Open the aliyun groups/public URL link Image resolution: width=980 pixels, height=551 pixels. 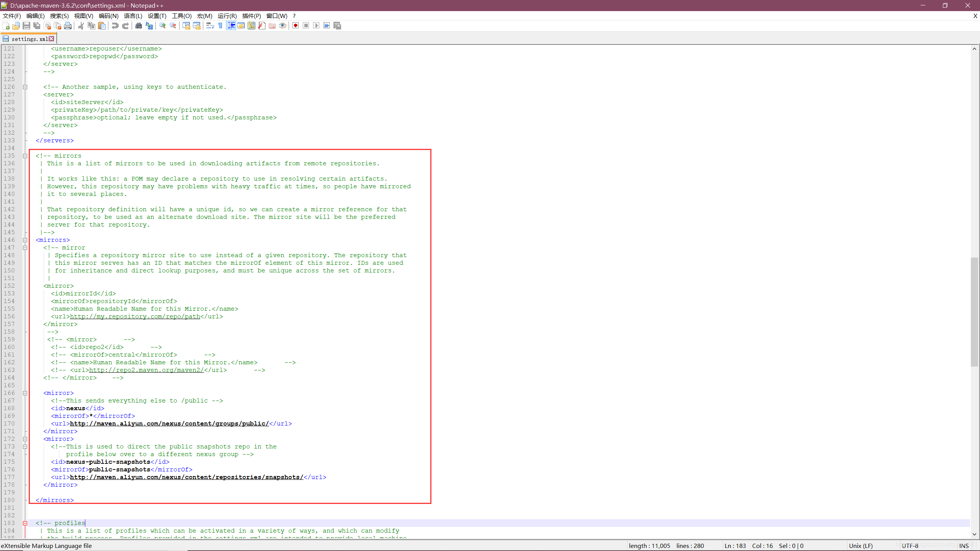[x=169, y=424]
